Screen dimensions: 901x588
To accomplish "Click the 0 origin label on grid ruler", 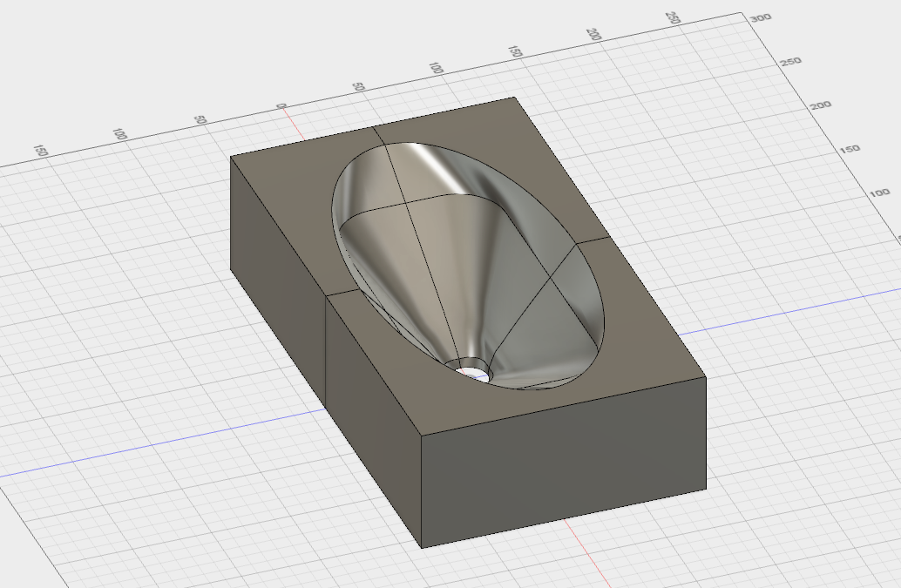I will click(x=281, y=106).
